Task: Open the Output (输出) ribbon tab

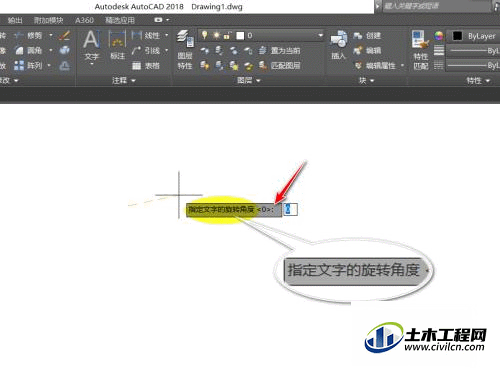Action: click(15, 20)
